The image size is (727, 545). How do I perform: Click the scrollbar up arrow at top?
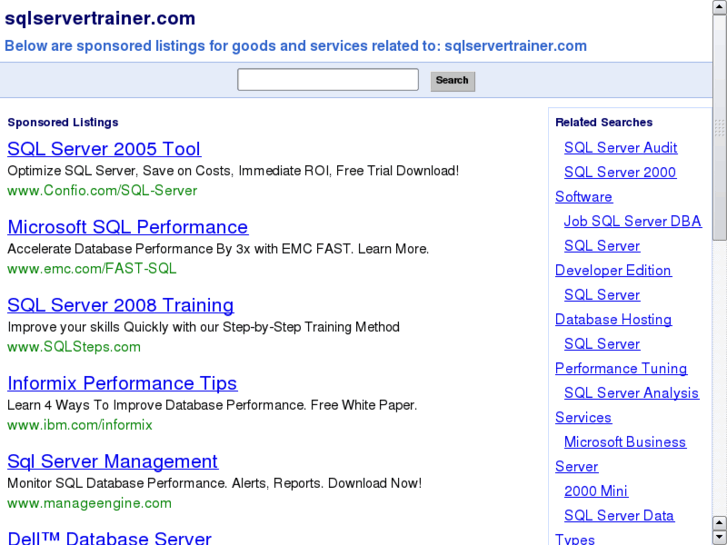coord(720,7)
